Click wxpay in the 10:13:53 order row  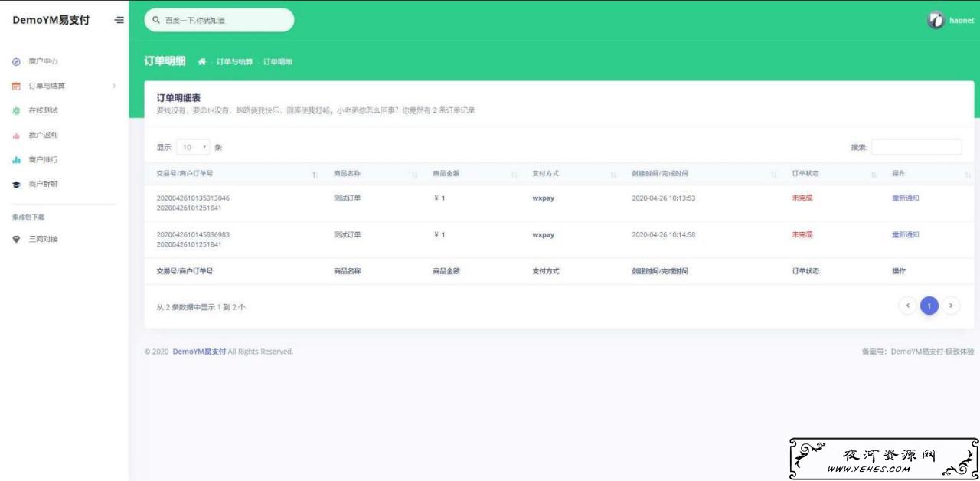pyautogui.click(x=544, y=198)
